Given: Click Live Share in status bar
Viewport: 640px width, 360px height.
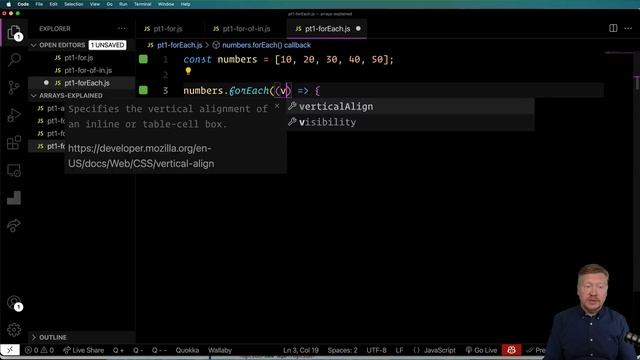Looking at the screenshot, I should pyautogui.click(x=83, y=350).
